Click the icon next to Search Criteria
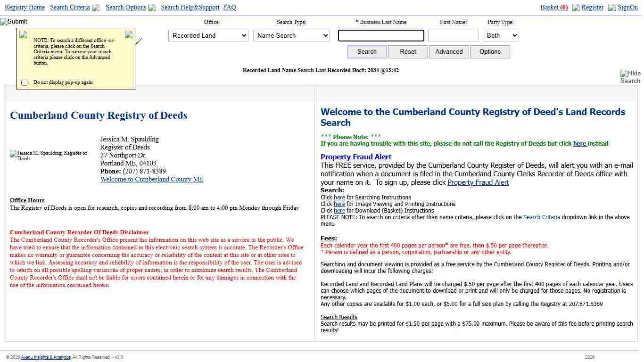644x362 pixels. pos(96,8)
